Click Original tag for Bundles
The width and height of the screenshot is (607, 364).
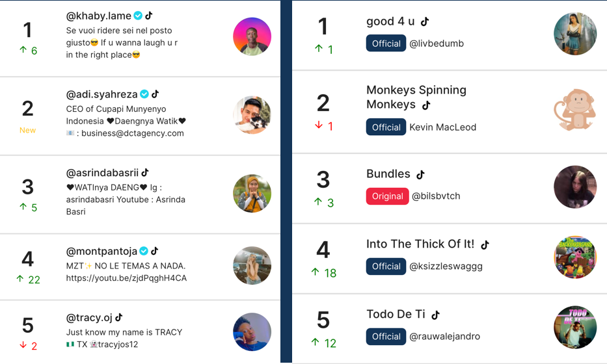tap(388, 196)
